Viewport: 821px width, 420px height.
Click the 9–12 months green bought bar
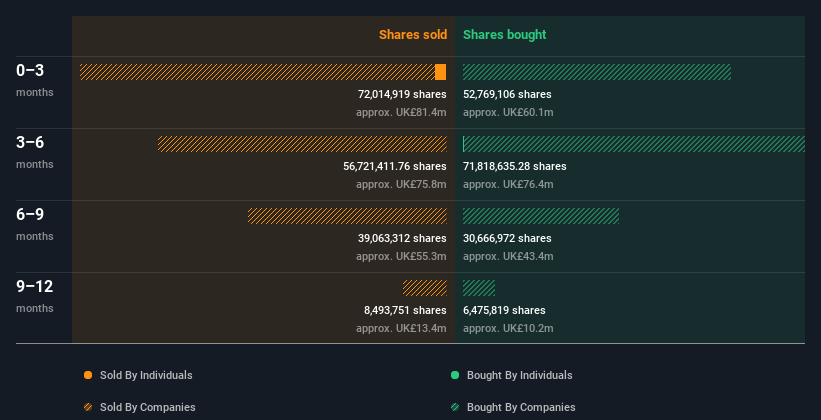[479, 288]
